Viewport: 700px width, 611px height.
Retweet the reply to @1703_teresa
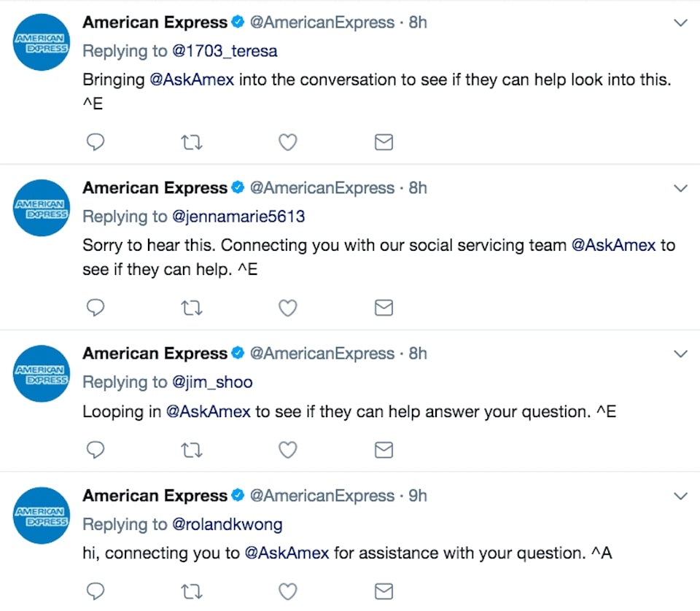(x=192, y=142)
